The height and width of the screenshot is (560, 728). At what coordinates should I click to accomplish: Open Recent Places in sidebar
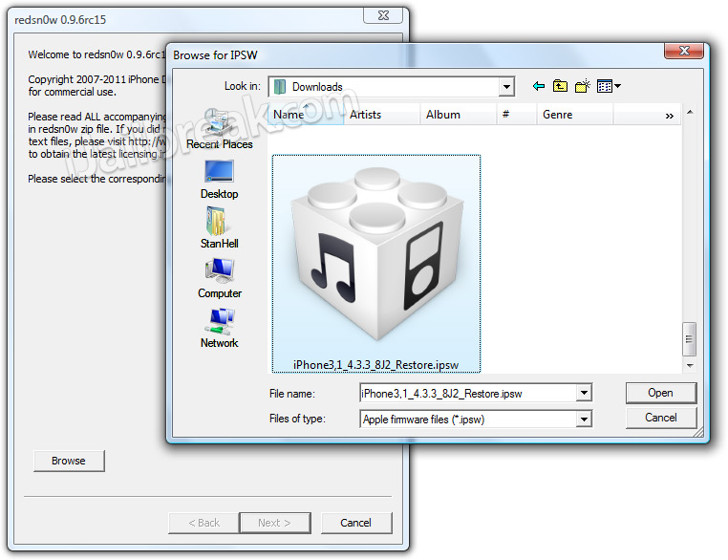(x=219, y=129)
